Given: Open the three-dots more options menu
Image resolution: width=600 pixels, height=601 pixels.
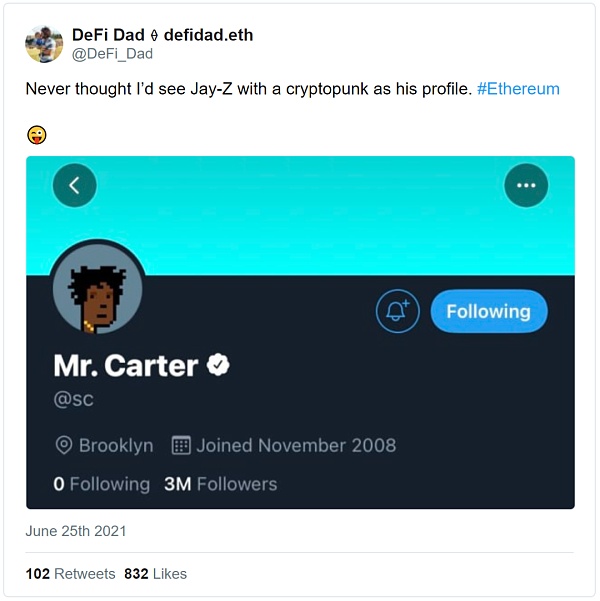Looking at the screenshot, I should click(x=526, y=185).
